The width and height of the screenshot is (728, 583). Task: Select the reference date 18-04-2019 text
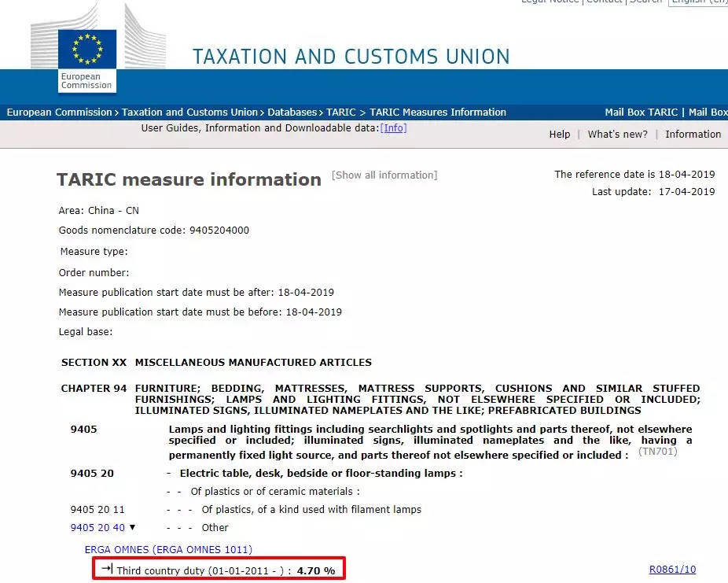[x=634, y=174]
